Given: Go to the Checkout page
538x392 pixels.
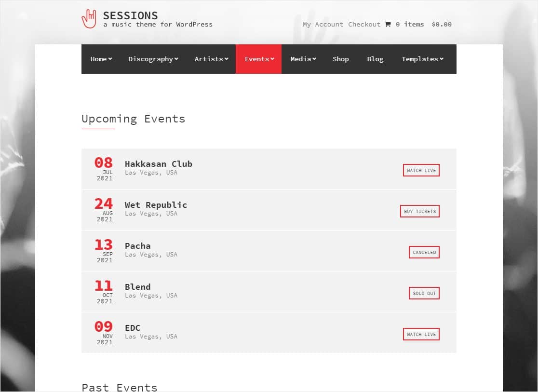Looking at the screenshot, I should [x=364, y=24].
